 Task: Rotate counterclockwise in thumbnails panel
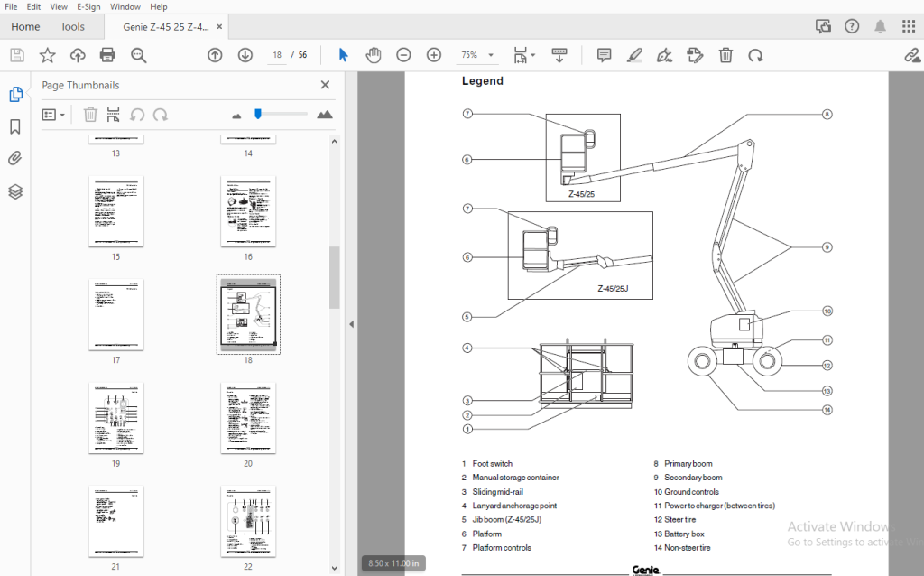click(137, 115)
